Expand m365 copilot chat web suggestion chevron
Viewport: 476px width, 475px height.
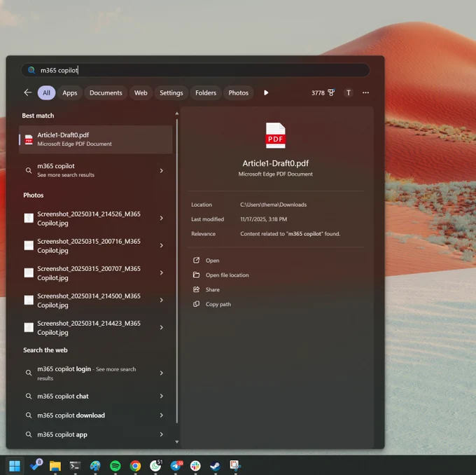(x=162, y=396)
